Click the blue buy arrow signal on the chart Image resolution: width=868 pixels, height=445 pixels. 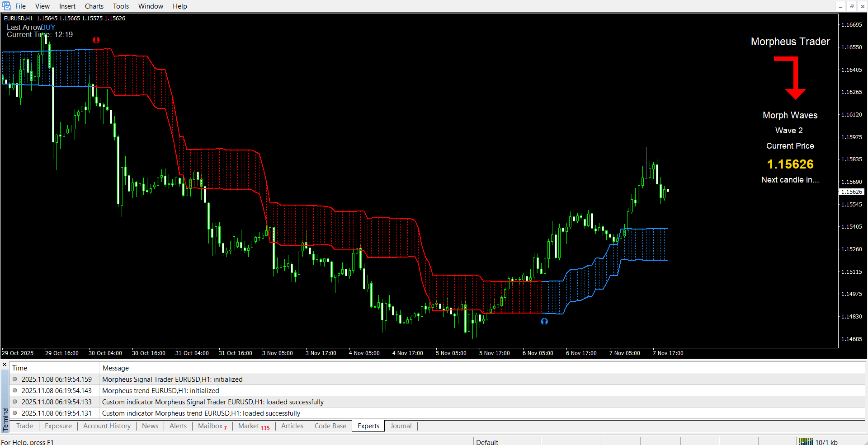click(544, 321)
